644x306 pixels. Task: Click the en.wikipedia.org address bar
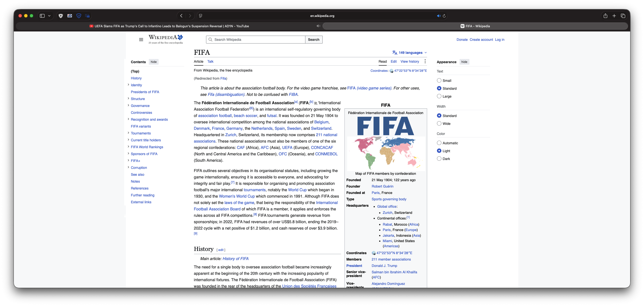tap(322, 16)
